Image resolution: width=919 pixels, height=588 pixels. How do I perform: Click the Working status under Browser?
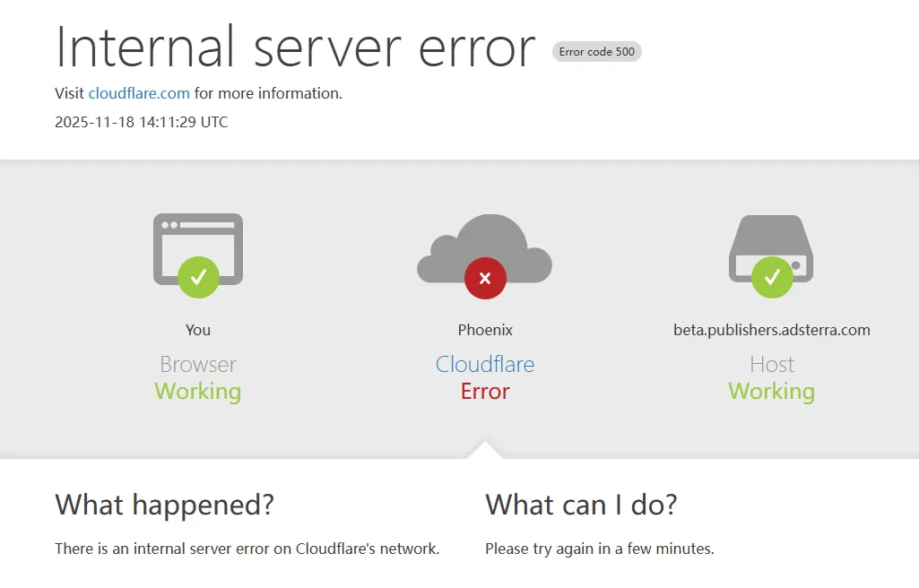point(197,392)
